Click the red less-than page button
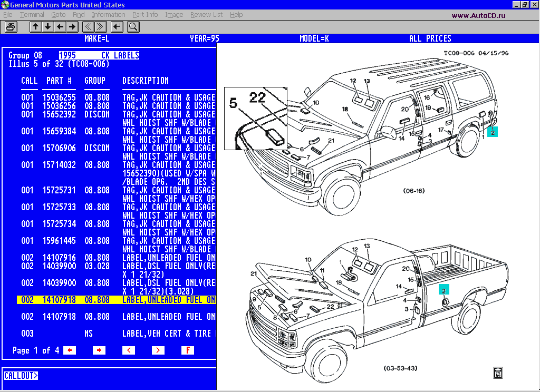The height and width of the screenshot is (392, 540). pos(129,350)
